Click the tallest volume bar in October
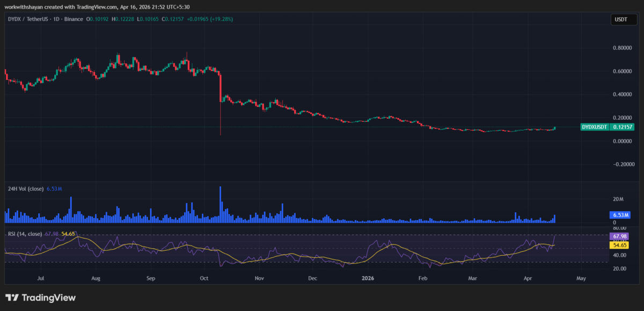 [221, 204]
